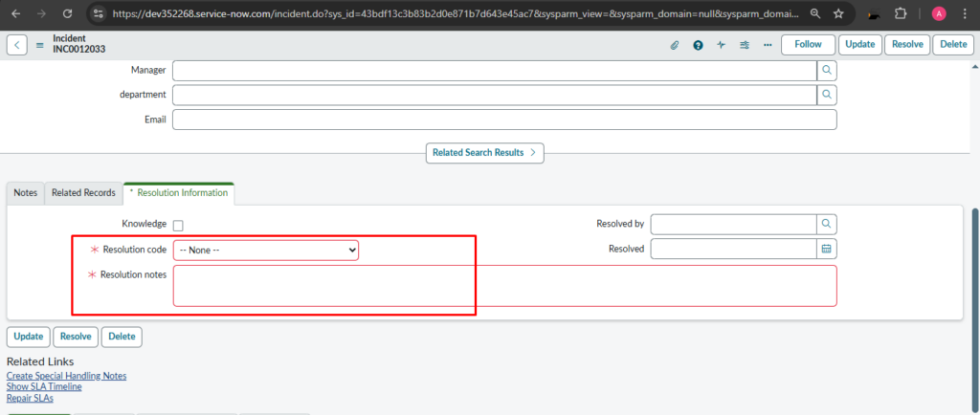Switch to the Related Records tab
The width and height of the screenshot is (980, 415).
point(83,193)
